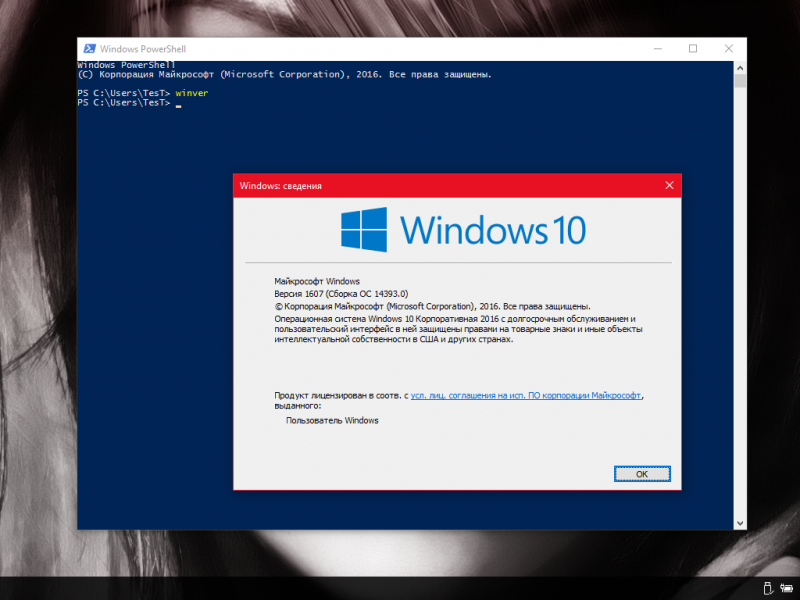Click the USB device tray icon
Screen dimensions: 800x600
point(767,588)
